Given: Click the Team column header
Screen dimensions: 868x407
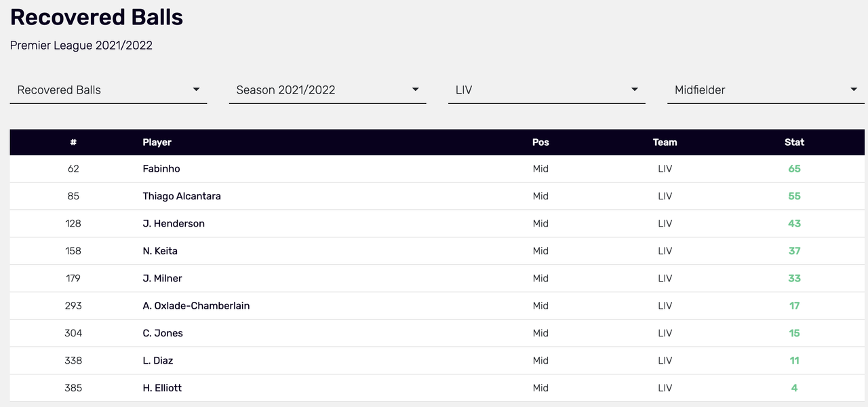Looking at the screenshot, I should (665, 142).
